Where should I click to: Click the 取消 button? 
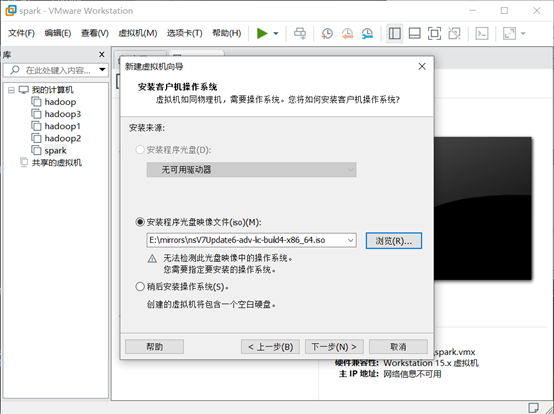pyautogui.click(x=398, y=347)
